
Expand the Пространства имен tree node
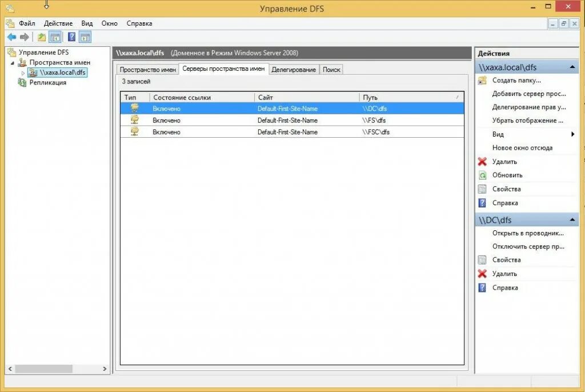tap(13, 62)
